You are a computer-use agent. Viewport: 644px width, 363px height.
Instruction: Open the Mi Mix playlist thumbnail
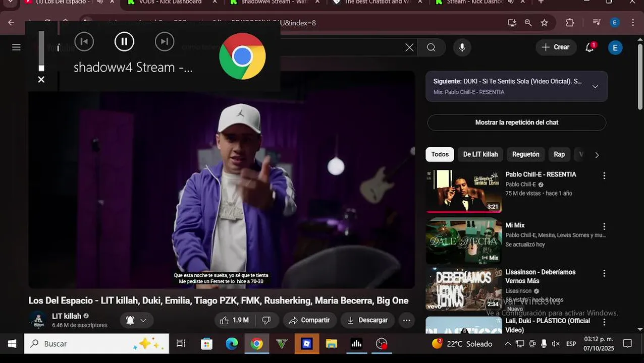pyautogui.click(x=464, y=241)
